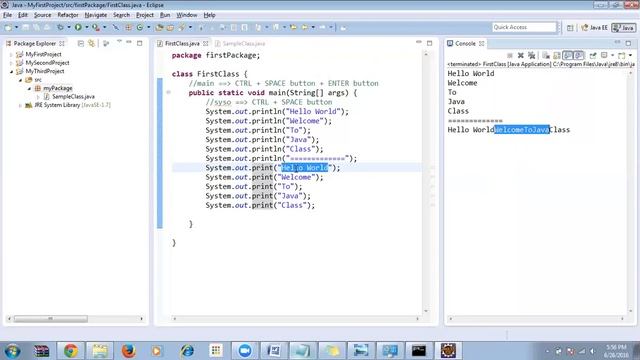Click the Save icon in toolbar
This screenshot has height=360, width=640.
(x=25, y=27)
